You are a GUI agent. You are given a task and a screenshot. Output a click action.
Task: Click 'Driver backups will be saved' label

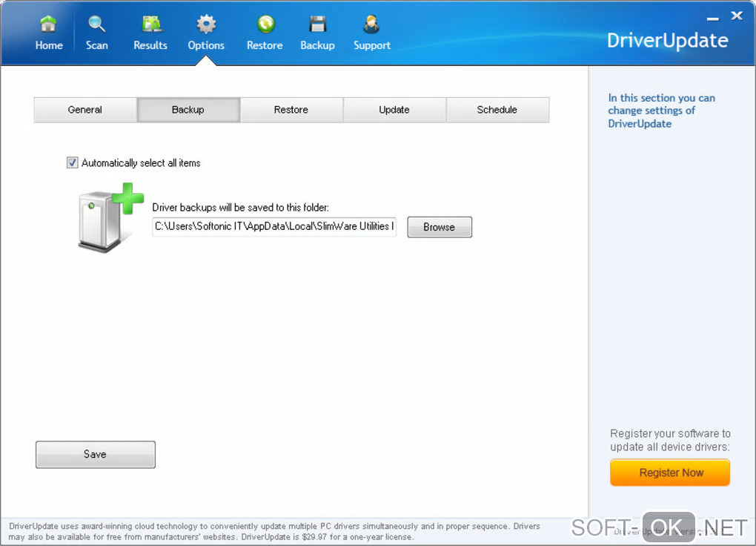coord(240,208)
